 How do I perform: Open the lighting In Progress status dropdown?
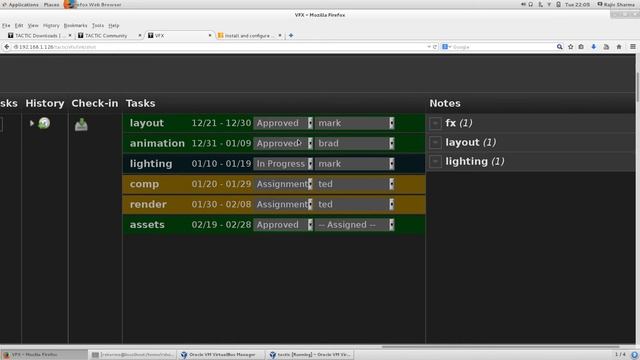pyautogui.click(x=283, y=164)
